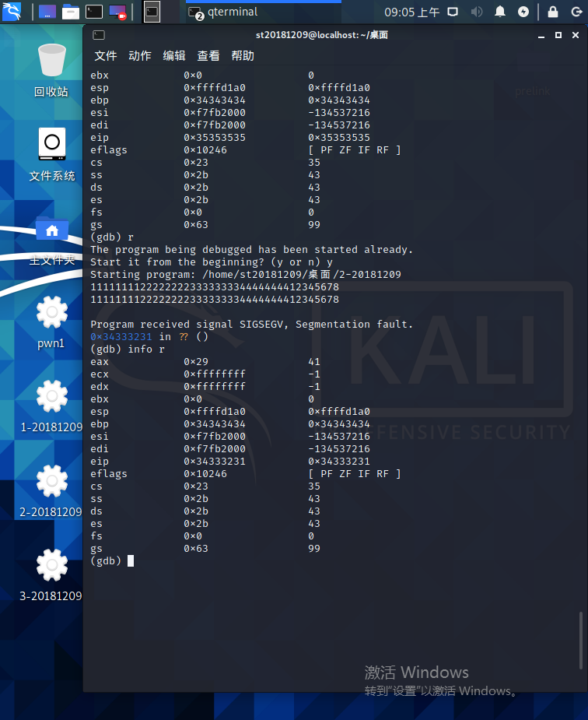Click the file manager icon in top panel
Screen dimensions: 588x720
(71, 12)
